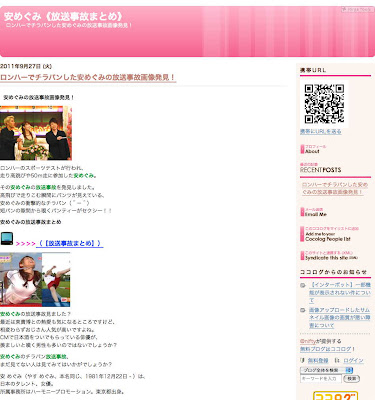375x400 pixels.
Task: Click the beginner icon beside 無料登録
Action: pyautogui.click(x=302, y=360)
